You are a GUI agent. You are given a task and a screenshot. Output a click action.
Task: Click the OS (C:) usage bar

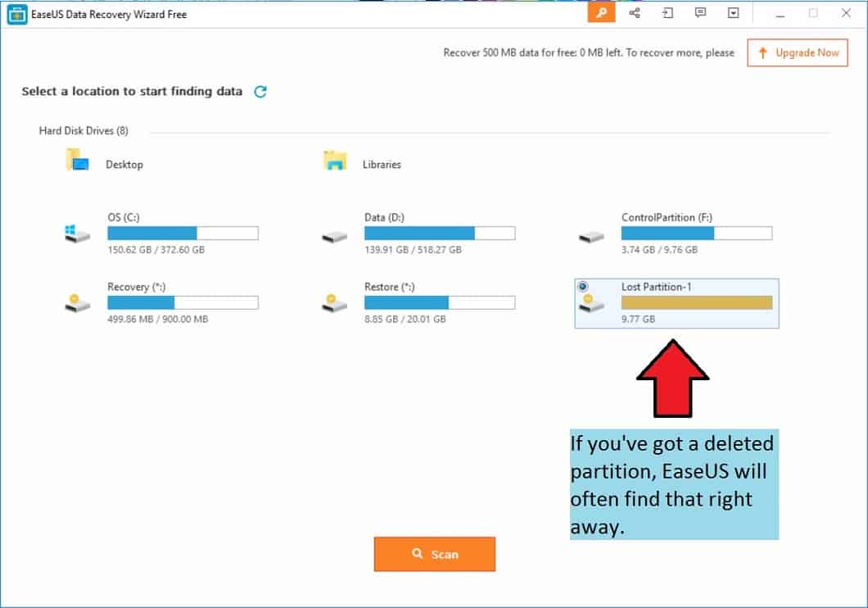tap(183, 234)
